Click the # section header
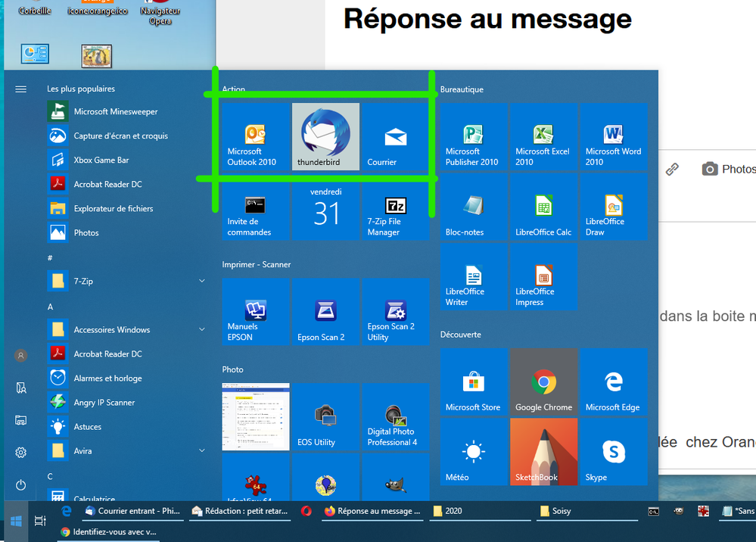756x542 pixels. (x=50, y=258)
